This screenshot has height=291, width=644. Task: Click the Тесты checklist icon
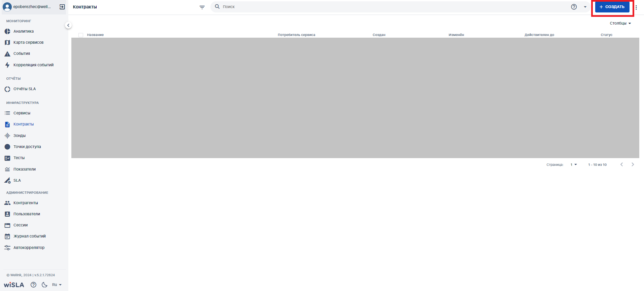(x=7, y=158)
